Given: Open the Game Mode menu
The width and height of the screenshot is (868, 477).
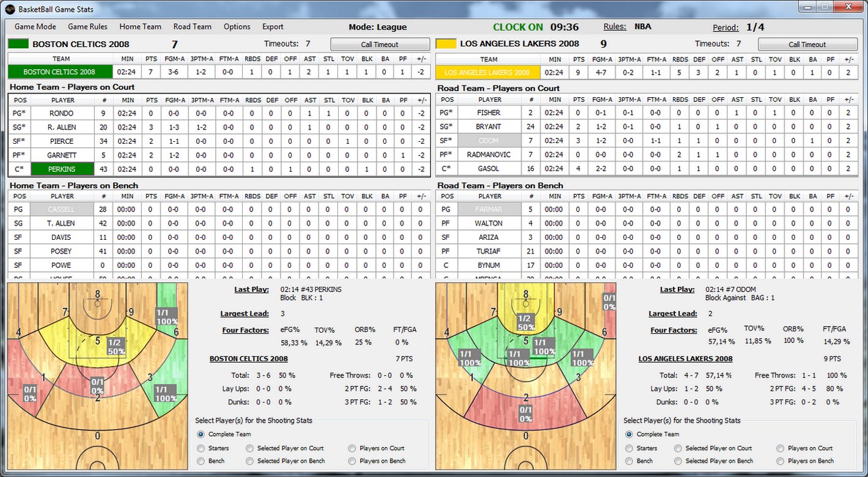Looking at the screenshot, I should (x=35, y=26).
